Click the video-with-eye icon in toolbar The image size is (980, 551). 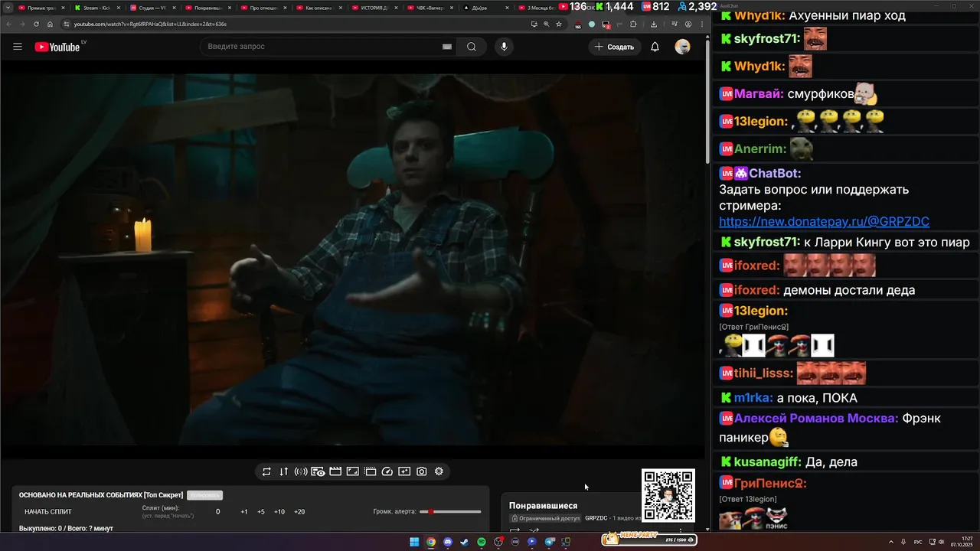(x=318, y=471)
